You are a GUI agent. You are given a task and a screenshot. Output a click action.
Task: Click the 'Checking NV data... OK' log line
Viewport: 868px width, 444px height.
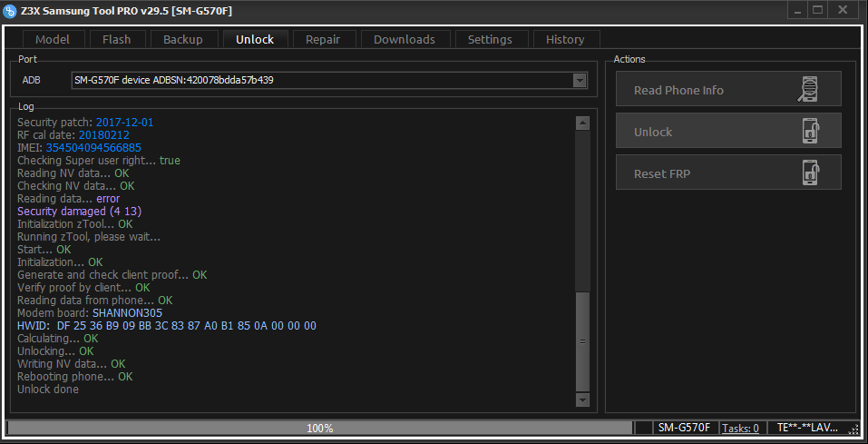76,186
